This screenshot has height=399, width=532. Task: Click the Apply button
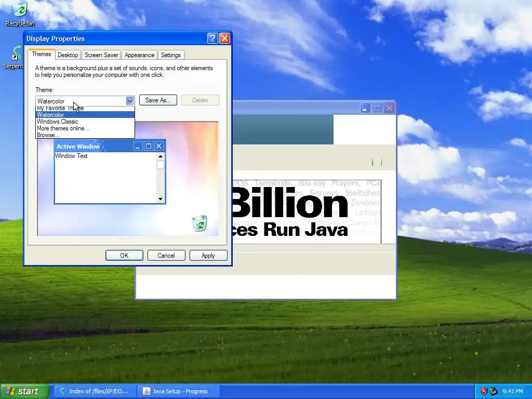point(208,256)
